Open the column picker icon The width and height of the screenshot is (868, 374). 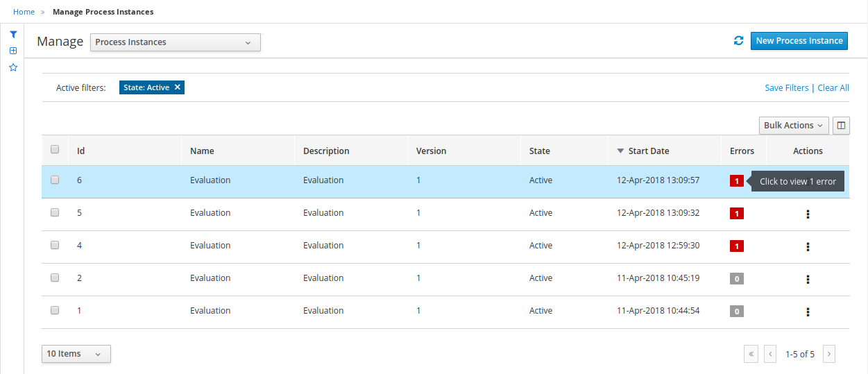(841, 126)
